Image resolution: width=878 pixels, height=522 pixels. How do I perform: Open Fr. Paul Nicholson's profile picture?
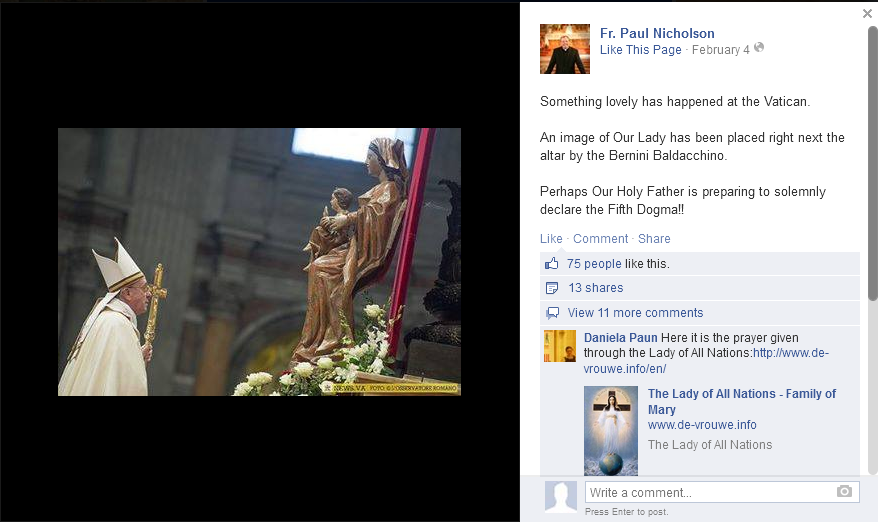tap(564, 49)
